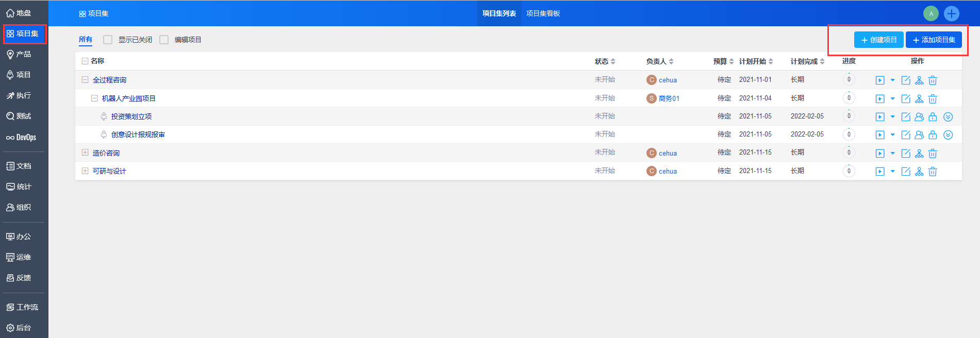Enable the 显示已关闭 checkbox
This screenshot has width=980, height=338.
[108, 40]
